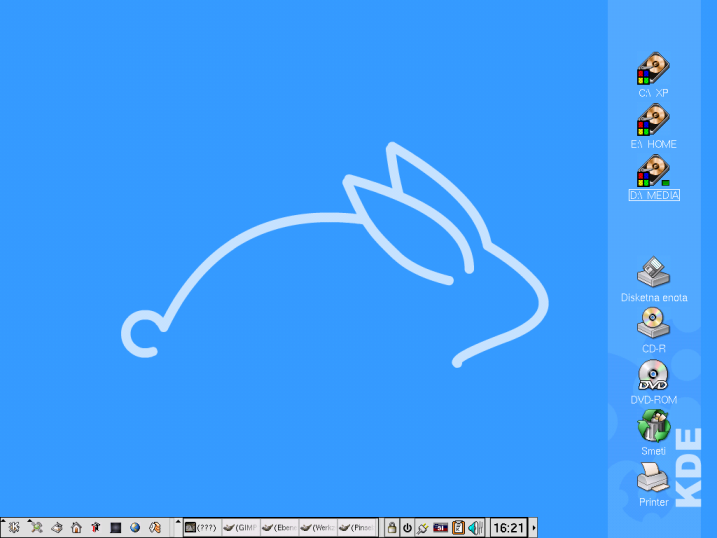Open the Disketna enota floppy icon
This screenshot has width=717, height=538.
[x=653, y=272]
